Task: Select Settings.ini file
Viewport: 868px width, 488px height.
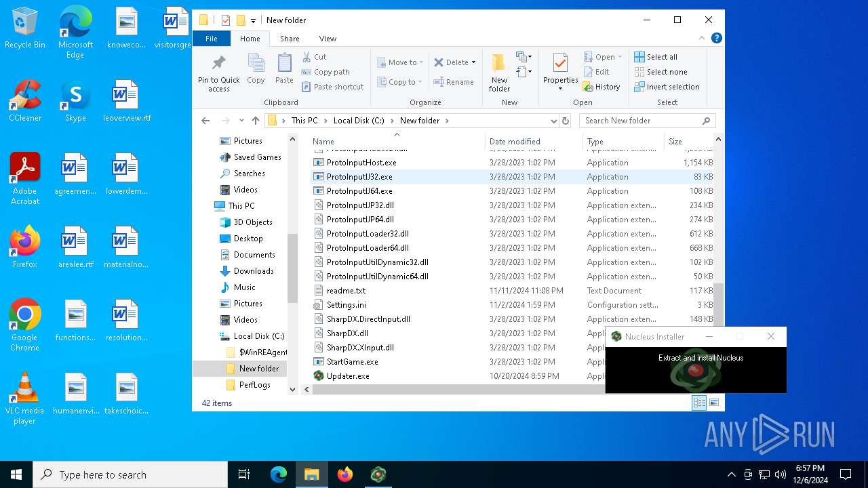Action: (x=346, y=305)
